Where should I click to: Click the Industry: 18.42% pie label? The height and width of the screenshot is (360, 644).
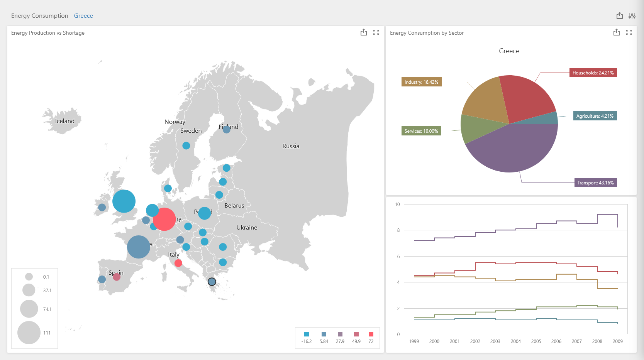[x=421, y=82]
